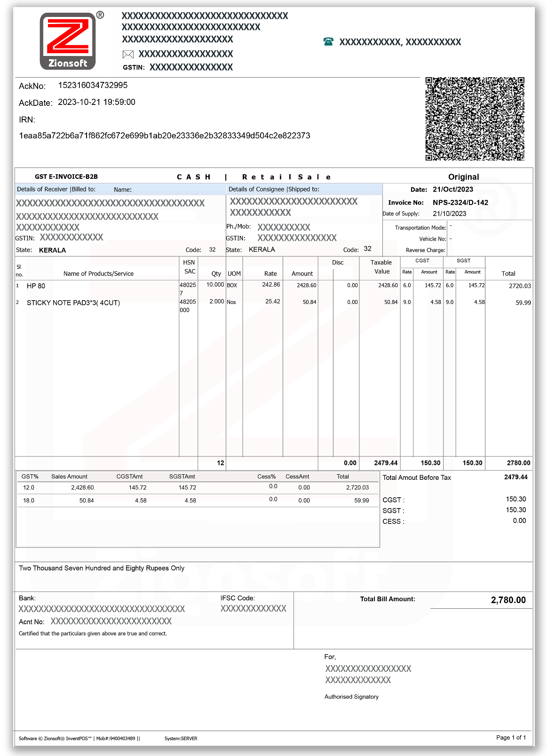
Task: Click the "Nos" unit for sticky note pad
Action: pos(231,302)
